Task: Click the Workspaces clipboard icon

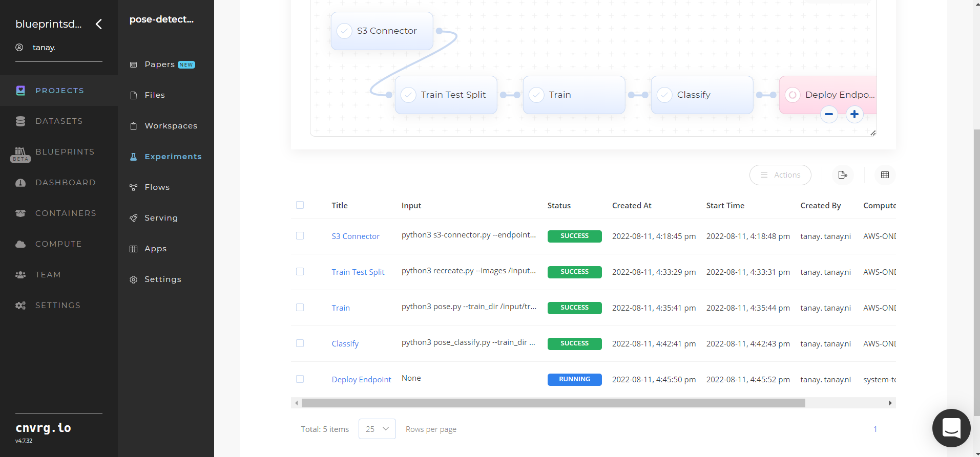Action: click(x=134, y=126)
